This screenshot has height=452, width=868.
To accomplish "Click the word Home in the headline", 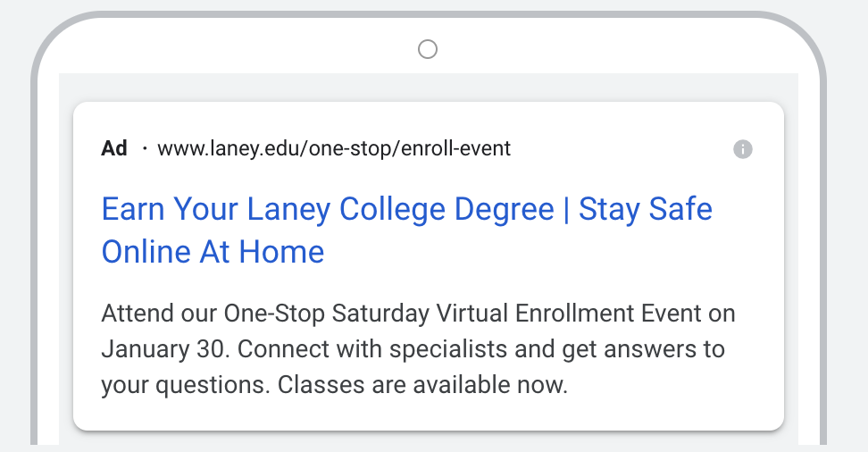I will click(x=281, y=252).
